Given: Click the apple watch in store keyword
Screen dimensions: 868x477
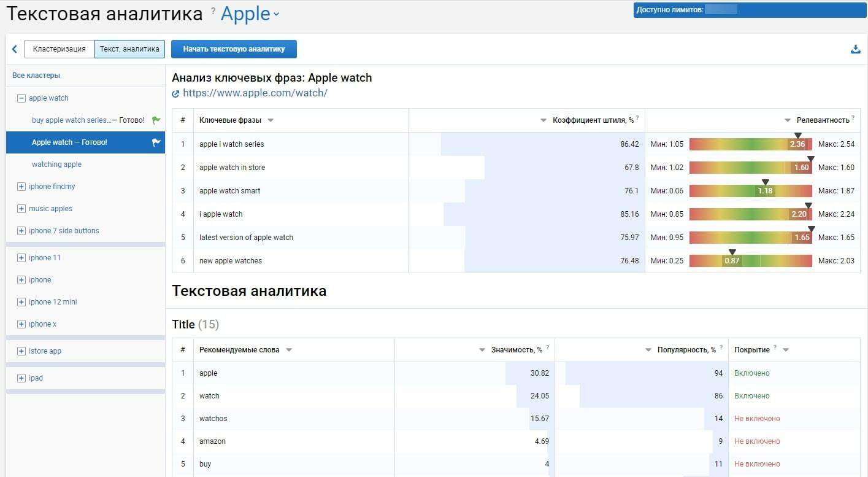Looking at the screenshot, I should point(232,168).
